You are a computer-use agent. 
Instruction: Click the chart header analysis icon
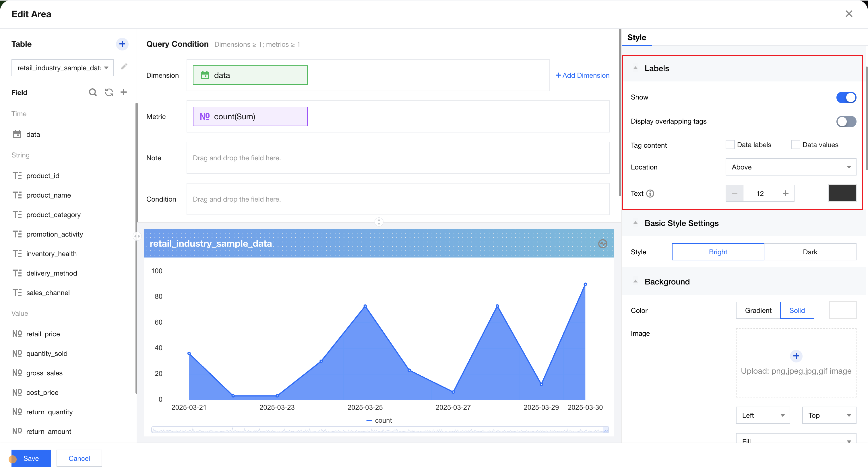(602, 244)
